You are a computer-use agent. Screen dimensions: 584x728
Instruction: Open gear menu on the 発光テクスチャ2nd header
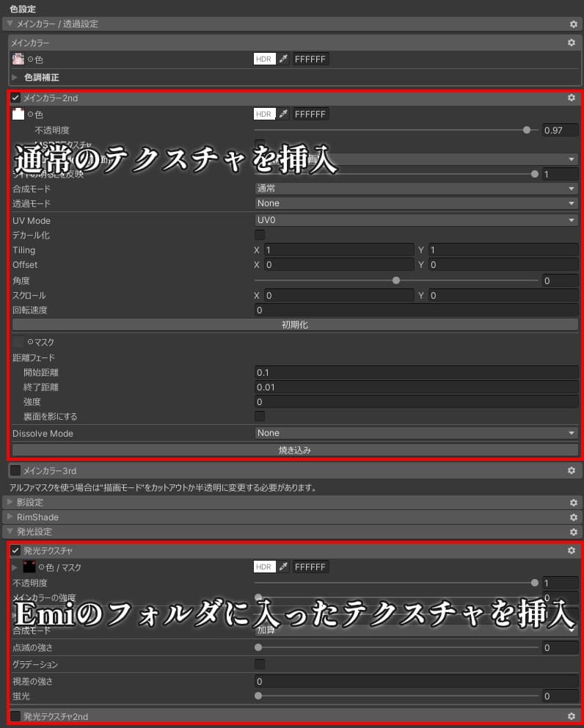point(572,716)
